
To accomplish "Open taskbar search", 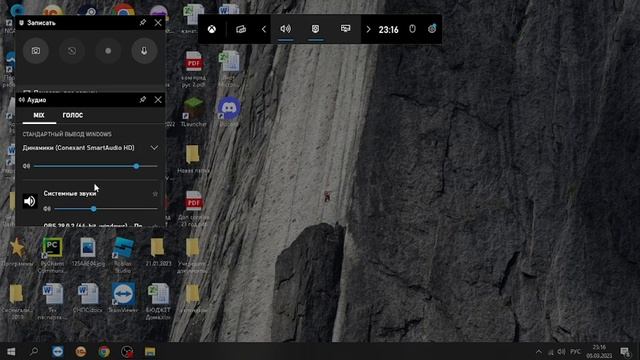I will [x=34, y=351].
